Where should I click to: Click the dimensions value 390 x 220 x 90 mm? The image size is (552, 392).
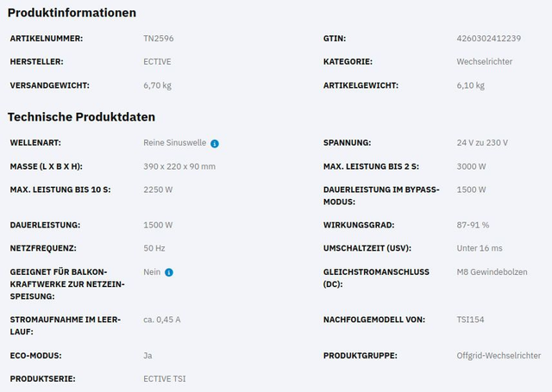(x=179, y=166)
